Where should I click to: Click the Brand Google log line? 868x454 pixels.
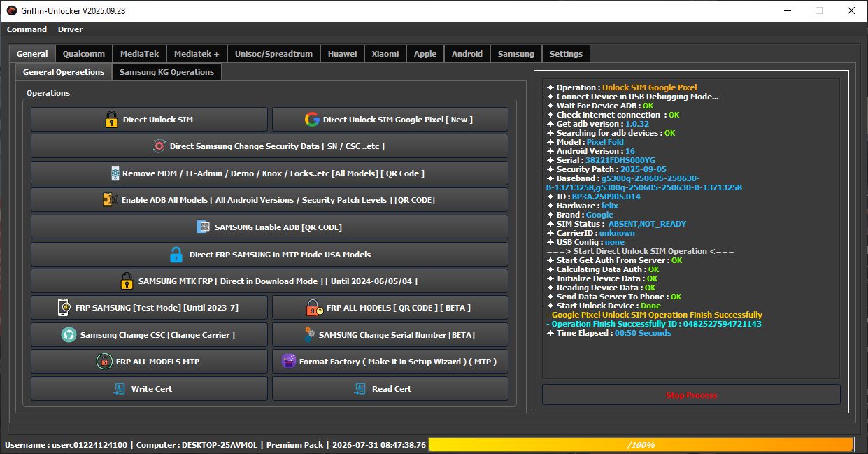pos(580,215)
